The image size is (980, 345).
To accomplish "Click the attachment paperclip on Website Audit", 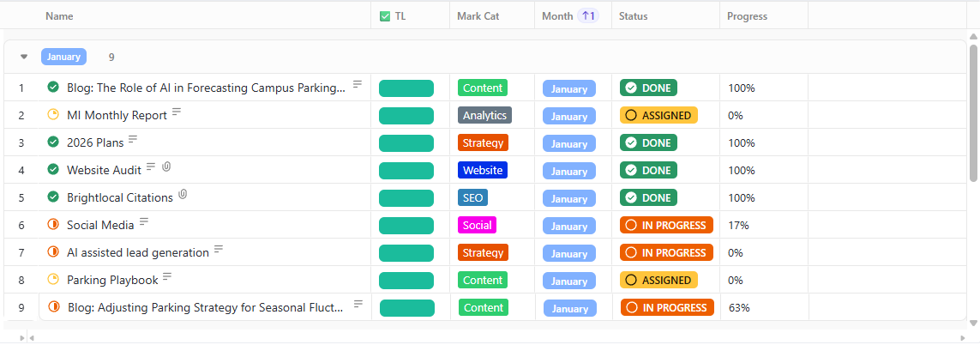I will pyautogui.click(x=166, y=166).
